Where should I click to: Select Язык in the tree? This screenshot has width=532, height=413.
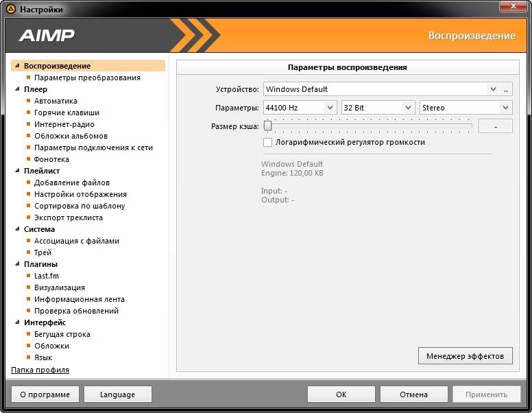[43, 357]
